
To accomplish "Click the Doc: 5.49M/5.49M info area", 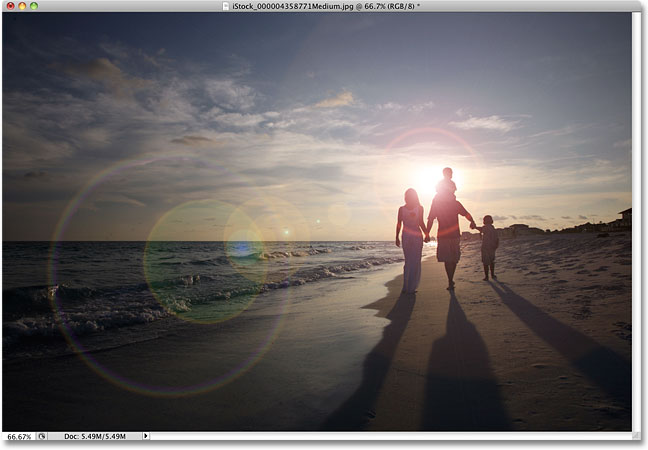I will (x=95, y=436).
